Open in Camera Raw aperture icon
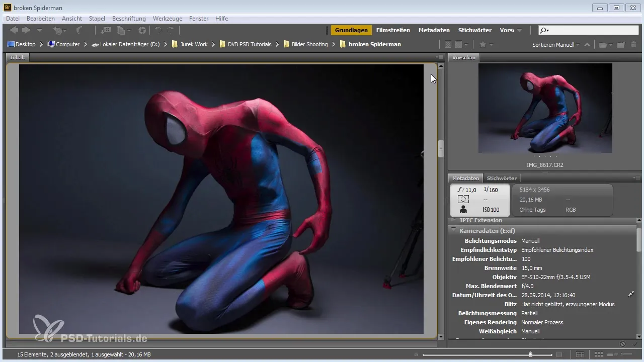Viewport: 644px width, 362px height. (142, 31)
